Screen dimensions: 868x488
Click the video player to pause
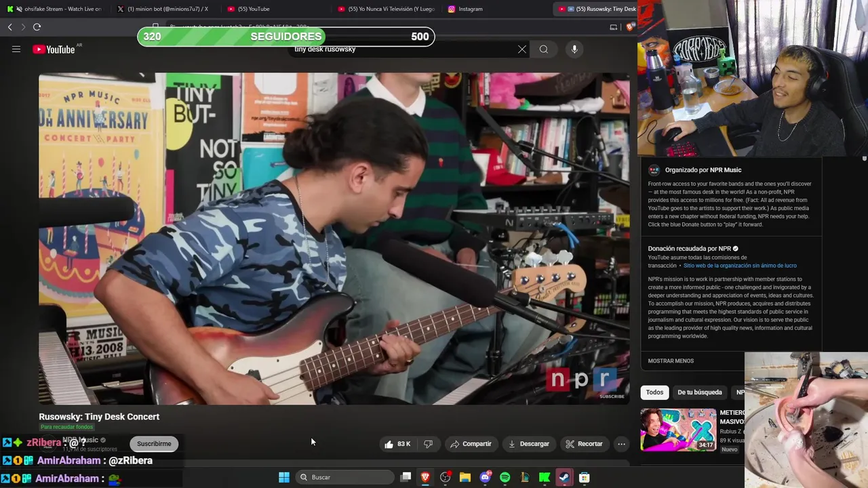334,239
